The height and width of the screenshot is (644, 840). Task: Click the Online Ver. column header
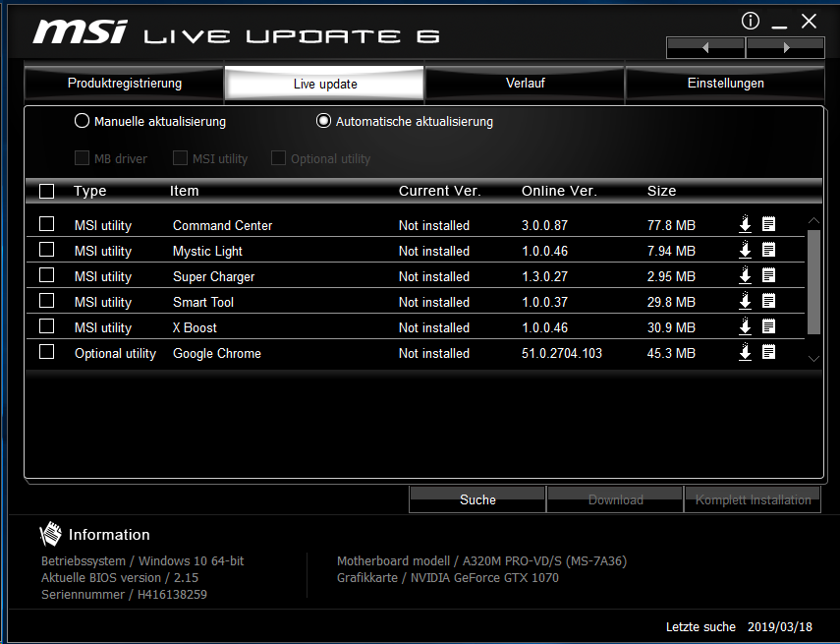pos(559,191)
